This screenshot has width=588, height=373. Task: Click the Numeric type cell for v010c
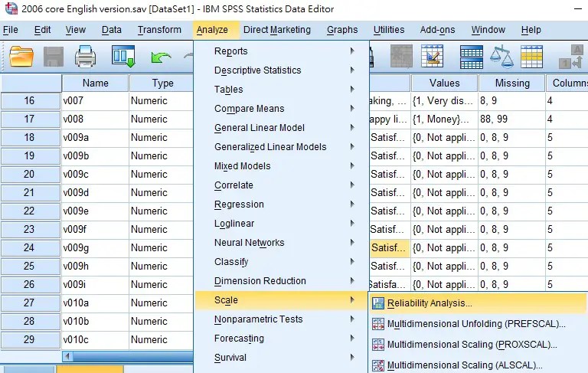pos(162,339)
